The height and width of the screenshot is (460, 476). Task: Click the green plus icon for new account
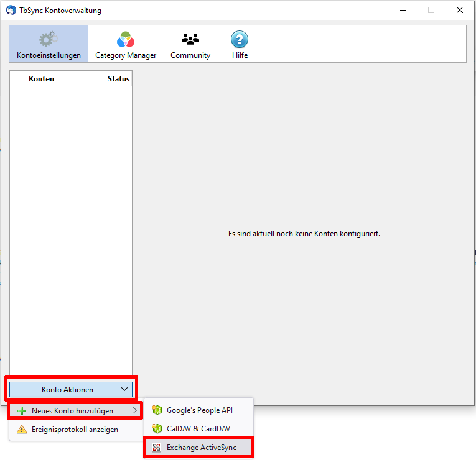(x=22, y=411)
